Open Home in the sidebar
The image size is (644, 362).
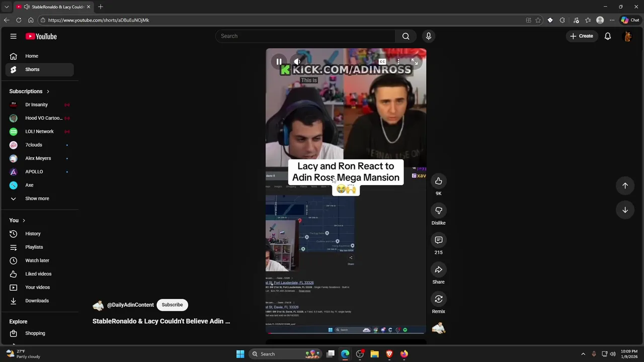click(x=39, y=56)
